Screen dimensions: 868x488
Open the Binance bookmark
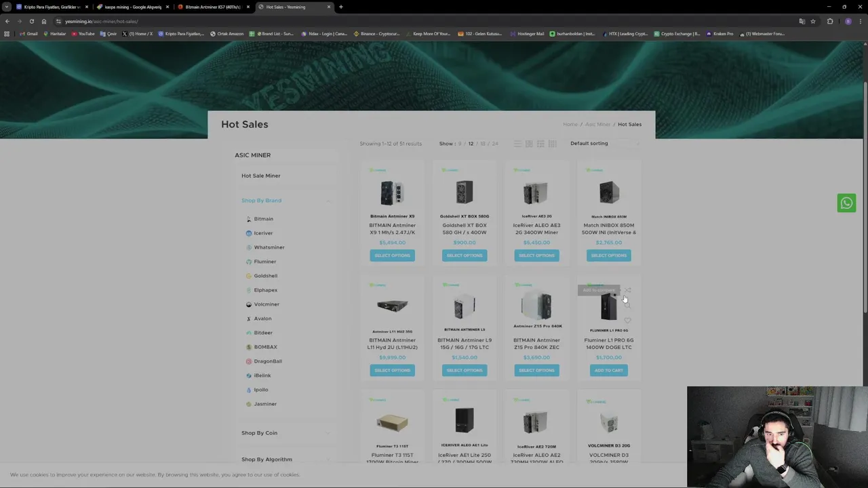pos(377,34)
